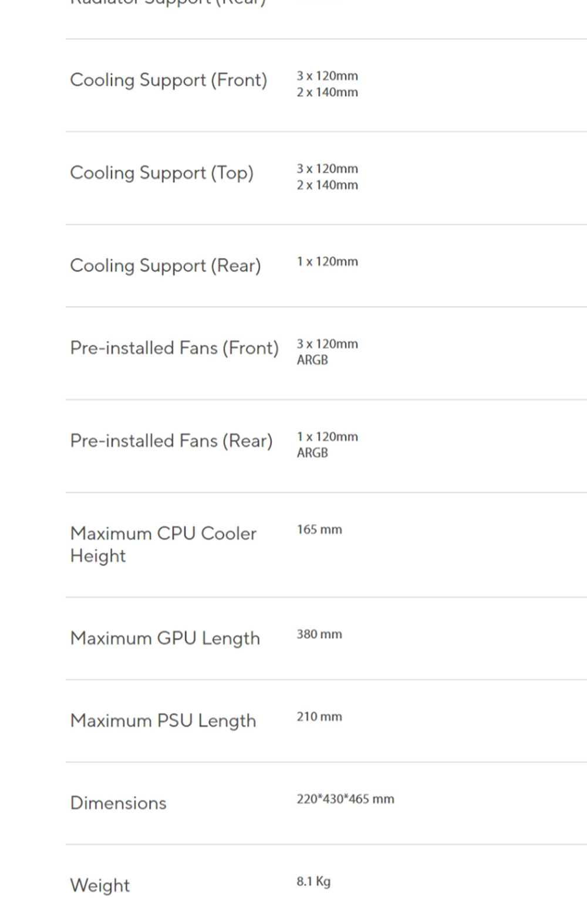Click the Maximum PSU Length label

pyautogui.click(x=163, y=720)
